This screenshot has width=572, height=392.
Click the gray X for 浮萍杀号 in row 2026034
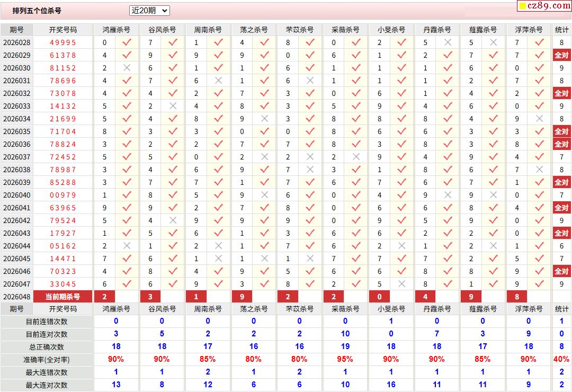[539, 119]
